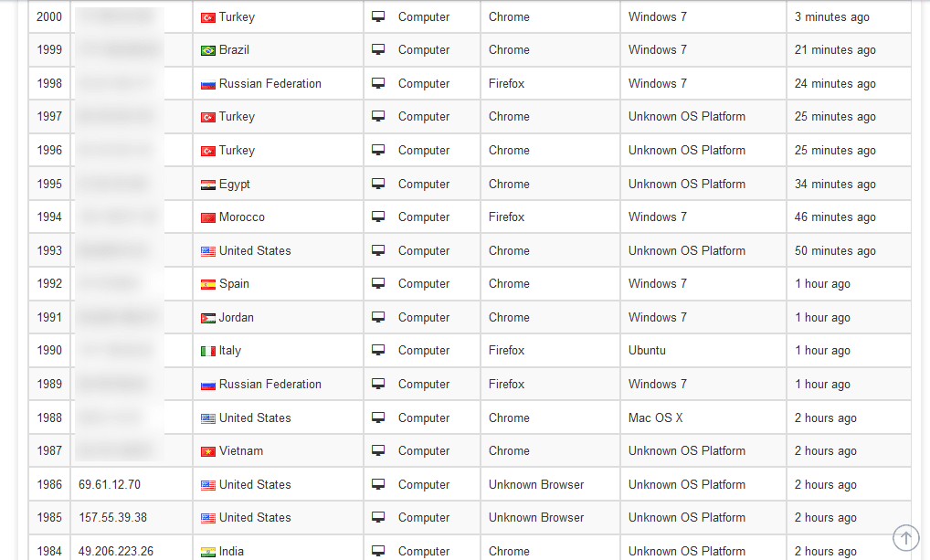930x560 pixels.
Task: Select IP address 69.61.12.70
Action: pos(110,484)
